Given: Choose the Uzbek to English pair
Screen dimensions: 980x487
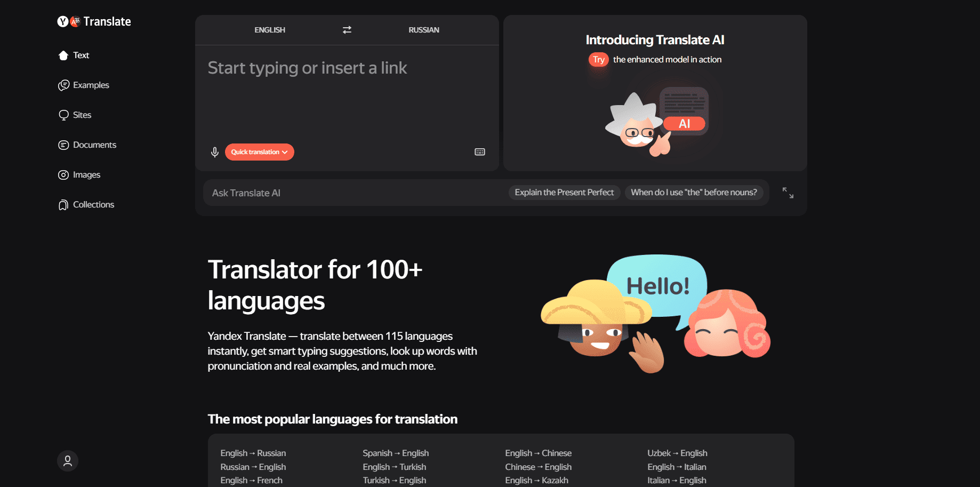Looking at the screenshot, I should (677, 452).
